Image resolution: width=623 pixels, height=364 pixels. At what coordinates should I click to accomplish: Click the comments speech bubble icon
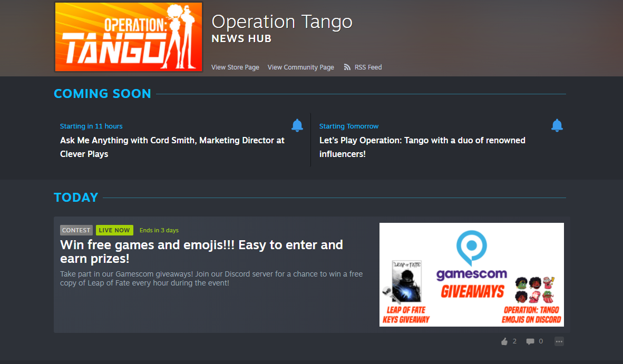pos(530,341)
